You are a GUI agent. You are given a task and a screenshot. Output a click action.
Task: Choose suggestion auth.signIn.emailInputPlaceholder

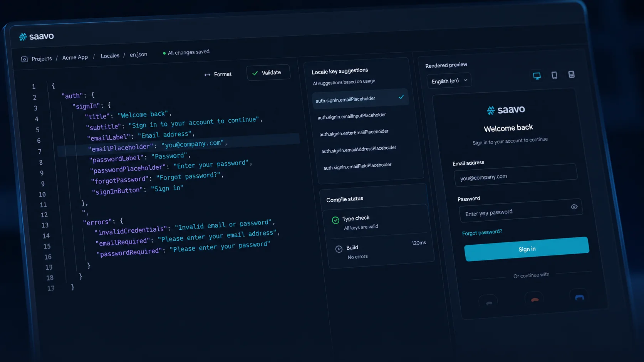tap(352, 116)
